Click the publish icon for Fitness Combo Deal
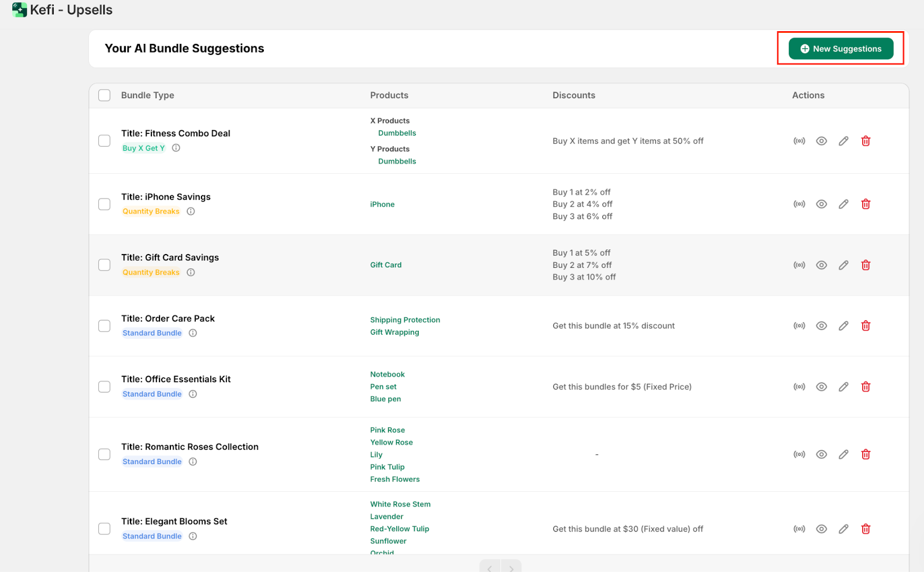The height and width of the screenshot is (572, 924). [x=799, y=141]
